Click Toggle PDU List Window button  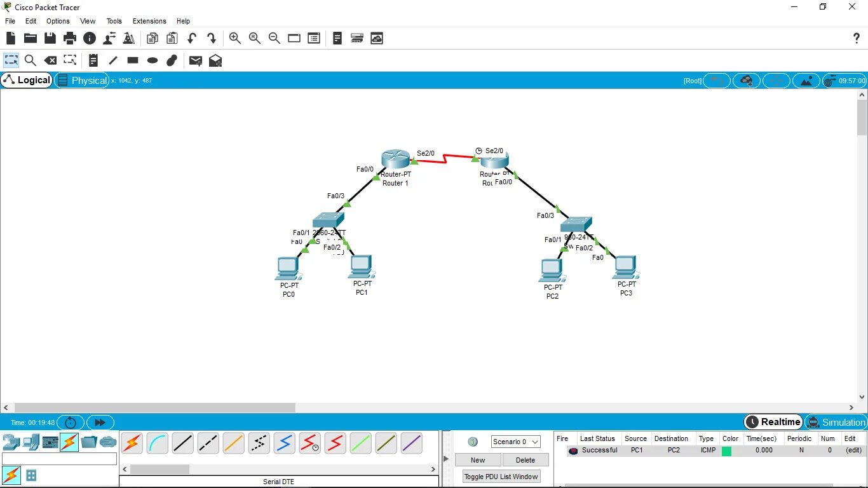click(x=501, y=477)
